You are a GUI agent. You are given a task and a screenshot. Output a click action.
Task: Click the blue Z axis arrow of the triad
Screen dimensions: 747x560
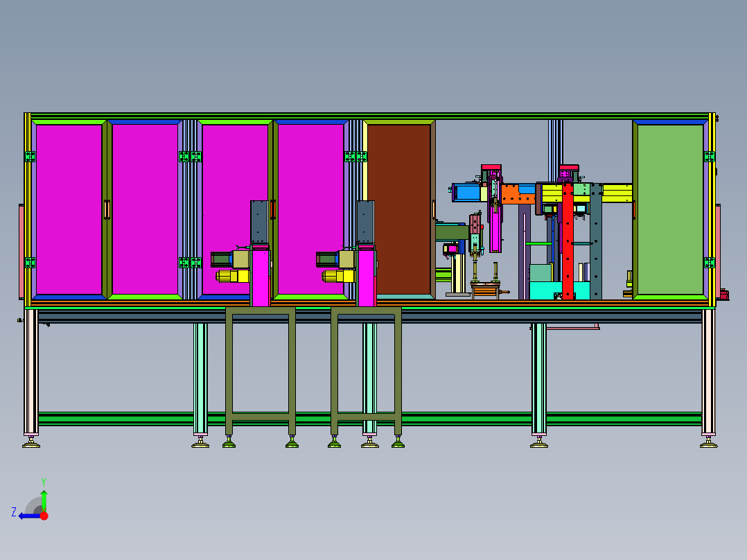pyautogui.click(x=30, y=516)
